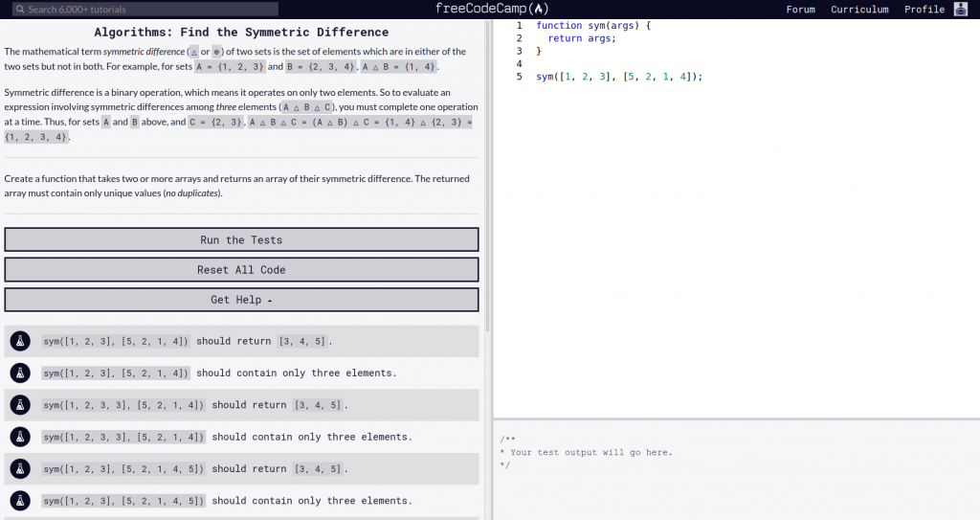980x520 pixels.
Task: Click flask icon beside sym([1, 2, 3, 3], [5, 2, 1, 4]) three elements test
Action: pyautogui.click(x=20, y=437)
